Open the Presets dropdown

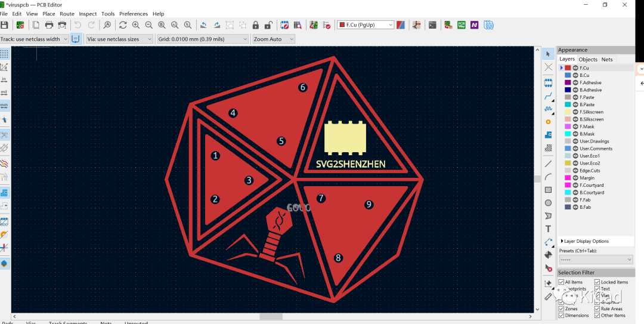(x=596, y=260)
